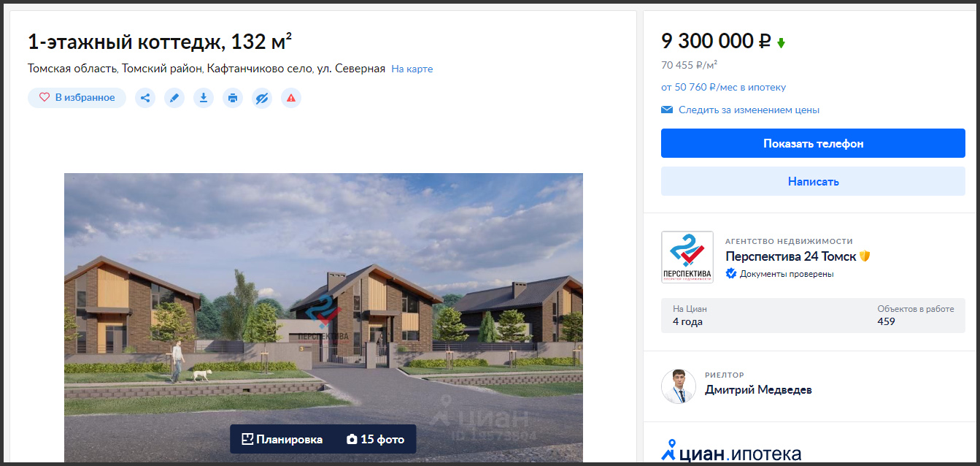This screenshot has height=466, width=980.
Task: Click the Перспектива agency logo
Action: click(687, 257)
